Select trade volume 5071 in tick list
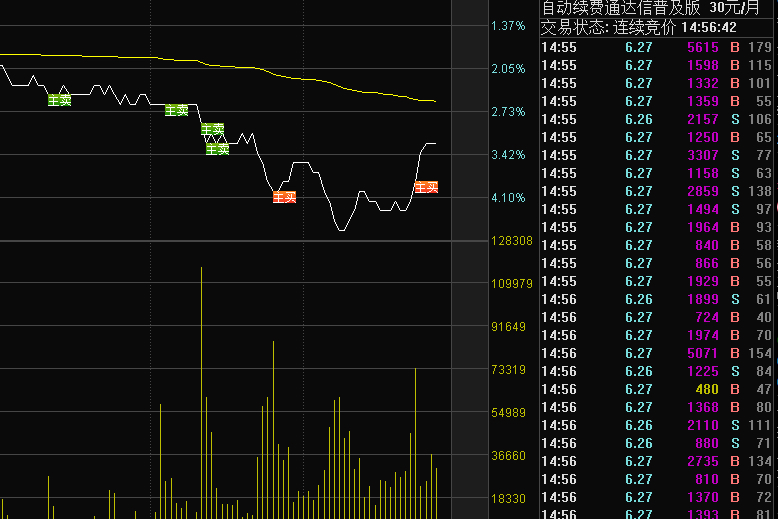The width and height of the screenshot is (778, 519). click(x=703, y=353)
